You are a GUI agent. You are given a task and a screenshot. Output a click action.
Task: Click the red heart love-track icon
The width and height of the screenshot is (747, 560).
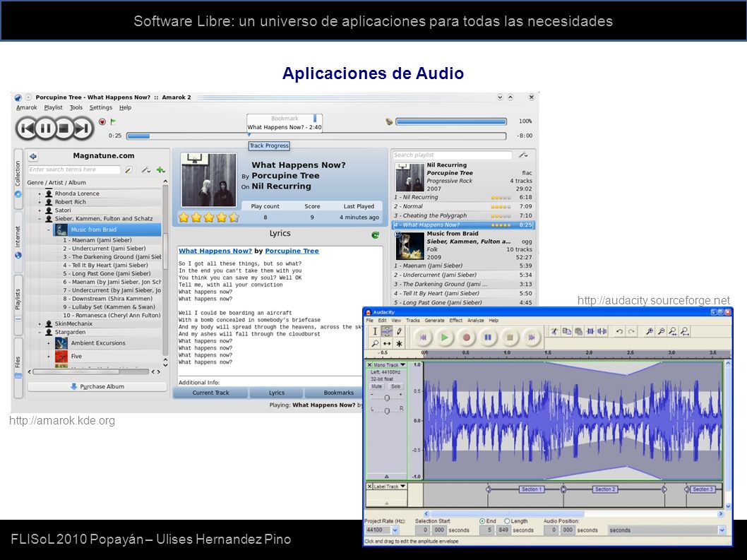[102, 121]
